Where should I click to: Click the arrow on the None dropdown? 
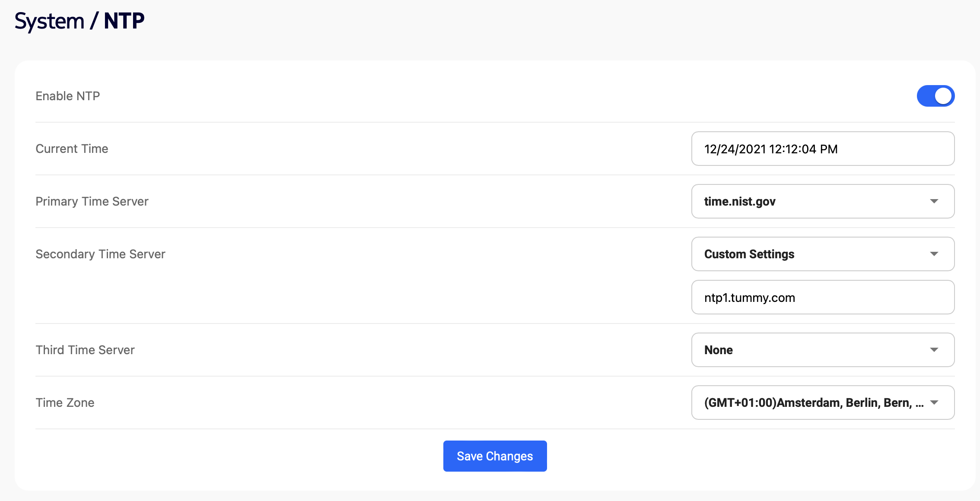pos(934,350)
